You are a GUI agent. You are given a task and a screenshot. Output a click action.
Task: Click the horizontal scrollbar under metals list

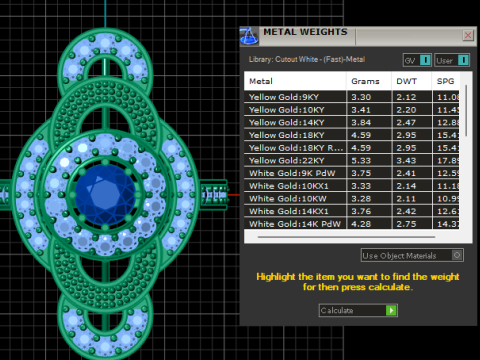(346, 237)
